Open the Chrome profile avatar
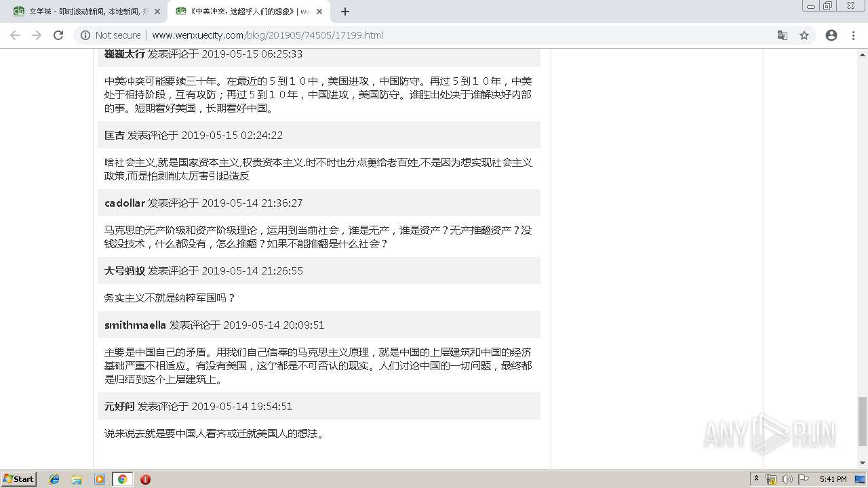 tap(831, 35)
